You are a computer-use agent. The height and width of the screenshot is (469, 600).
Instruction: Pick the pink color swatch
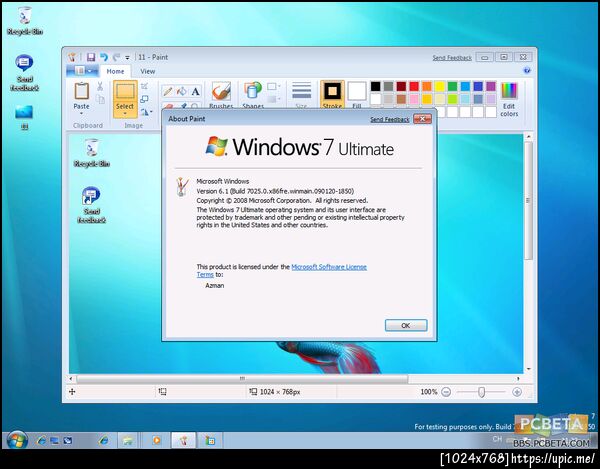[x=414, y=99]
